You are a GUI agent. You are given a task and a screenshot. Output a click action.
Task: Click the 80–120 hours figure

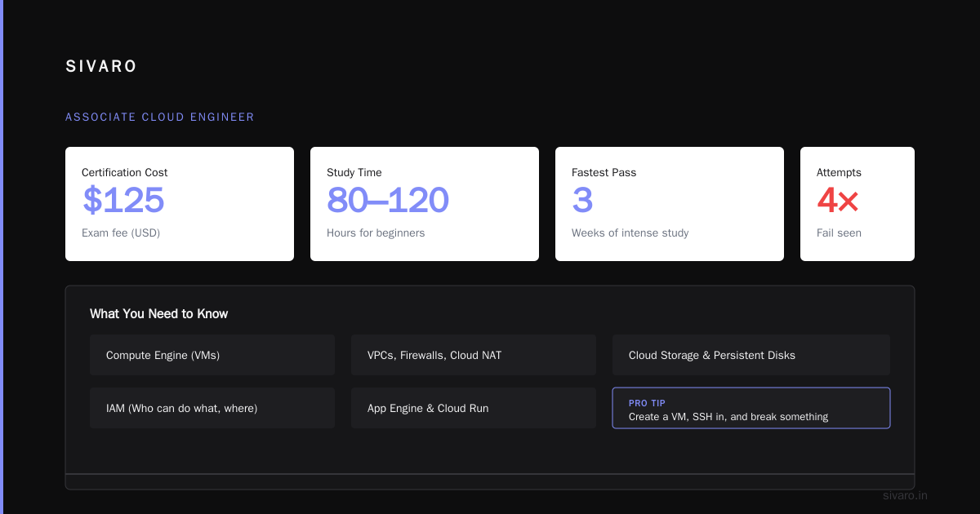[388, 201]
